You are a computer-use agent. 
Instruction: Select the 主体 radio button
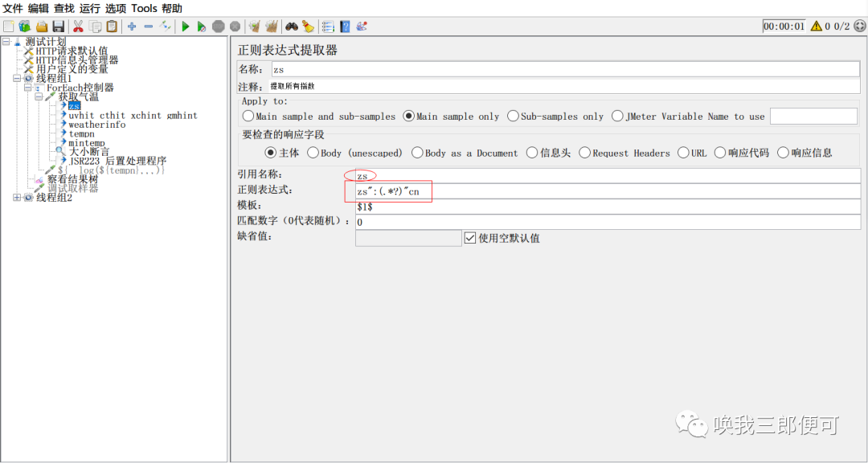272,153
